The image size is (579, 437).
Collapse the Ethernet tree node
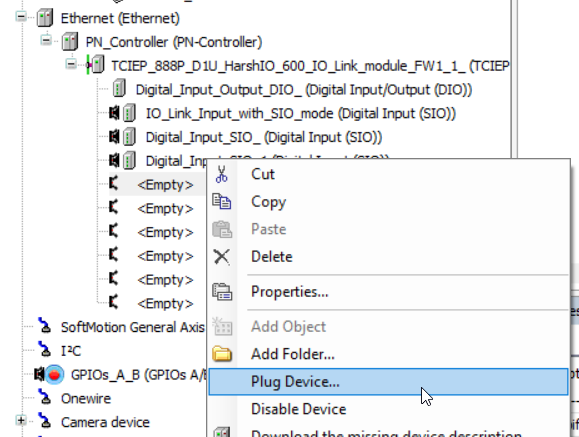(x=21, y=17)
